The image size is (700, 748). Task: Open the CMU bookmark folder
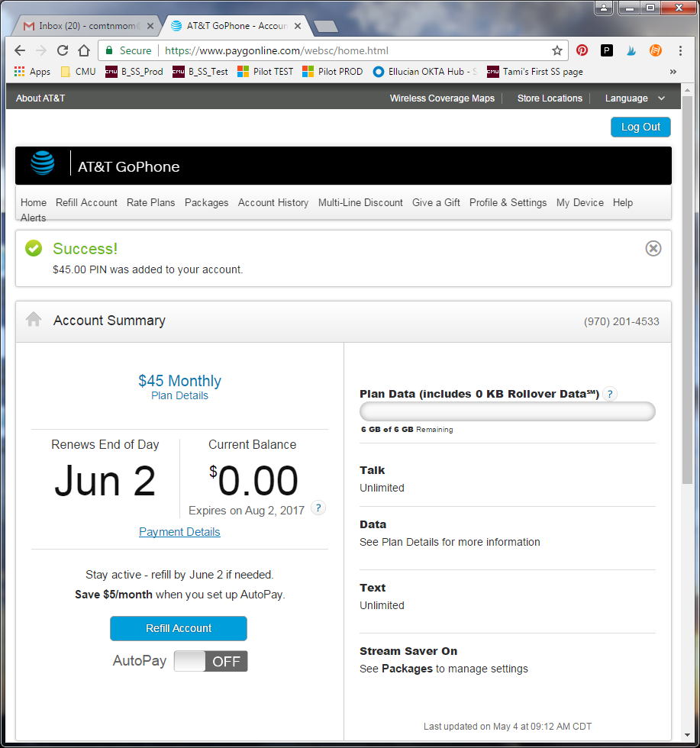coord(79,72)
